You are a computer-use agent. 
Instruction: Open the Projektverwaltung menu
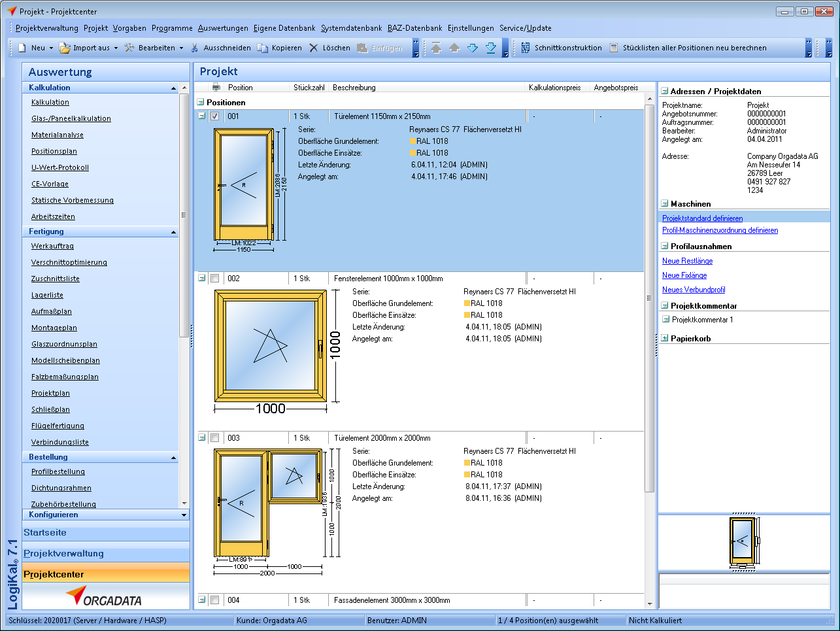(47, 28)
